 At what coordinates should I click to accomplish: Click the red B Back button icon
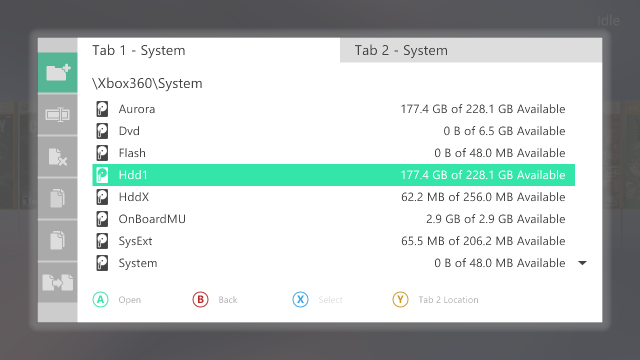pos(200,300)
